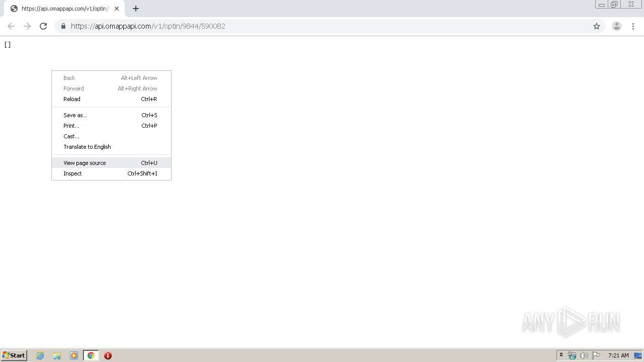Open Windows Media Player taskbar icon
The width and height of the screenshot is (644, 362).
pos(74,355)
